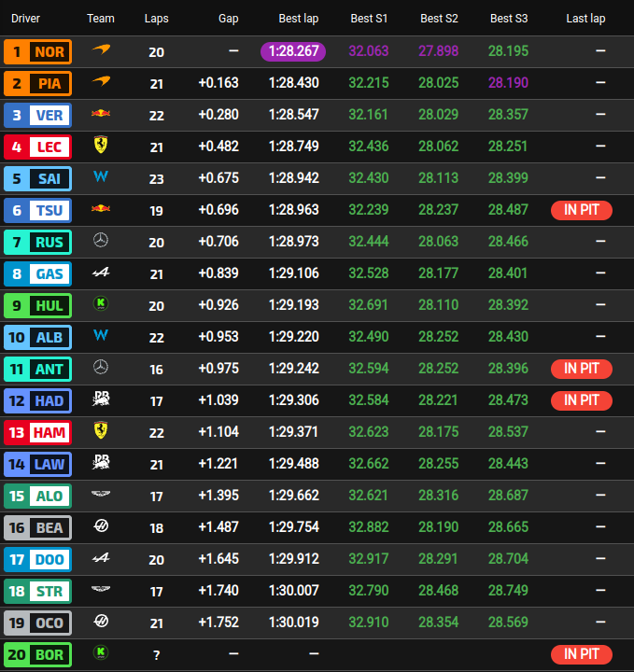Click the Williams logo in SAI's row

(x=101, y=177)
